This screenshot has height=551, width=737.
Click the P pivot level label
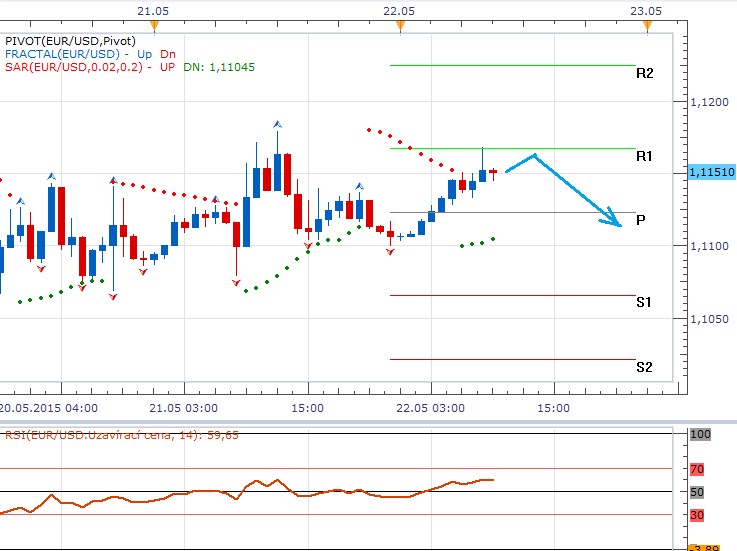[640, 219]
